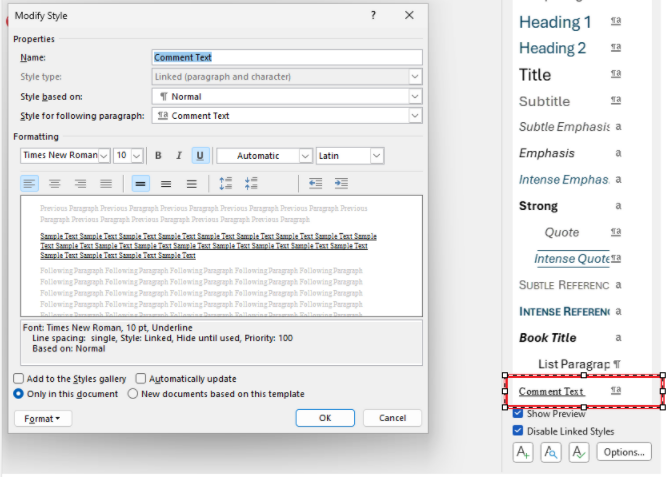
Task: Click Cancel in Modify Style dialog
Action: [x=392, y=418]
